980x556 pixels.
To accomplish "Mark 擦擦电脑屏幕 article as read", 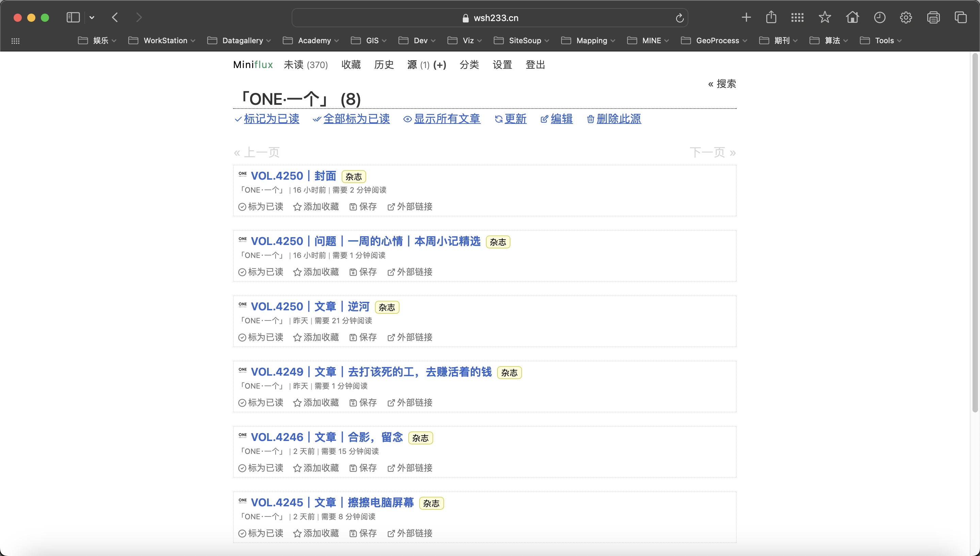I will tap(261, 533).
